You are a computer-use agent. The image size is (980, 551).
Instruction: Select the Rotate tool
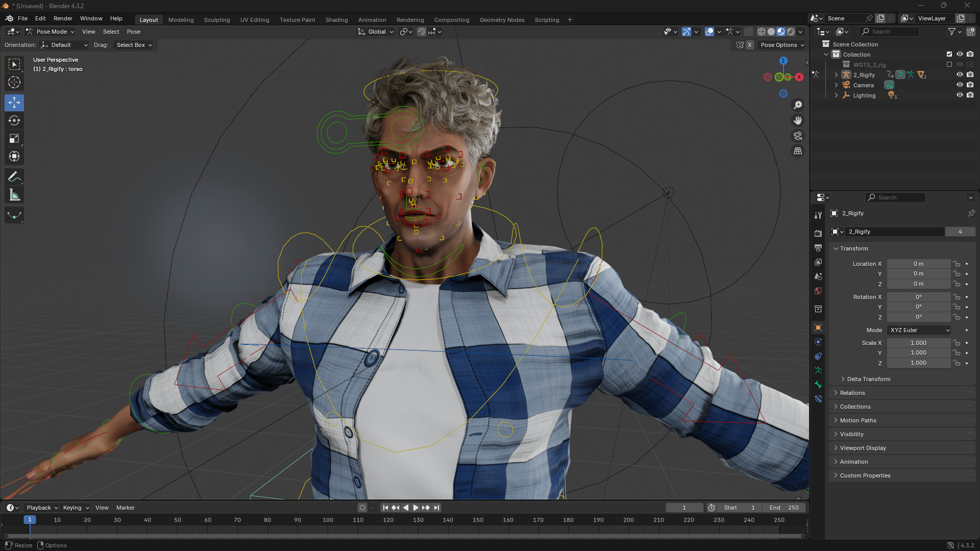(x=14, y=121)
